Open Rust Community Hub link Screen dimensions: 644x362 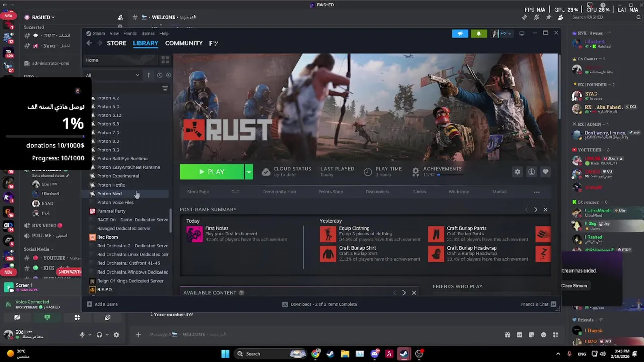[279, 192]
